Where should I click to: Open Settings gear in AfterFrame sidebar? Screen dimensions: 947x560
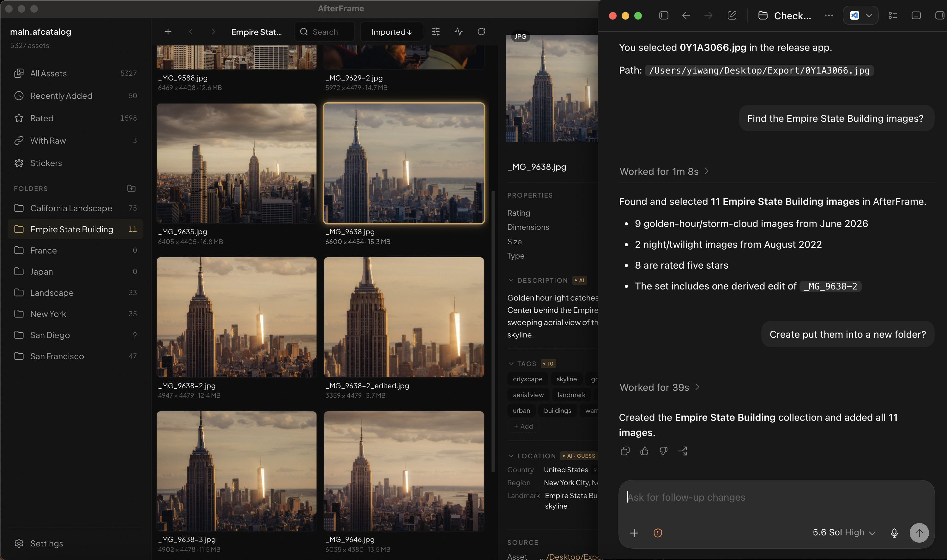click(19, 543)
